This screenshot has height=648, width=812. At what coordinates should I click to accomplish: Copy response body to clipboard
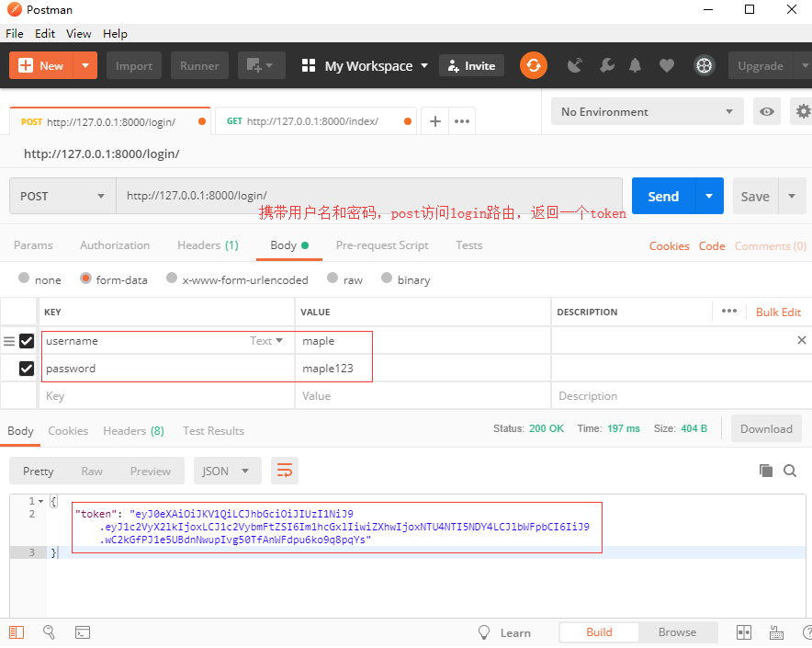tap(766, 471)
